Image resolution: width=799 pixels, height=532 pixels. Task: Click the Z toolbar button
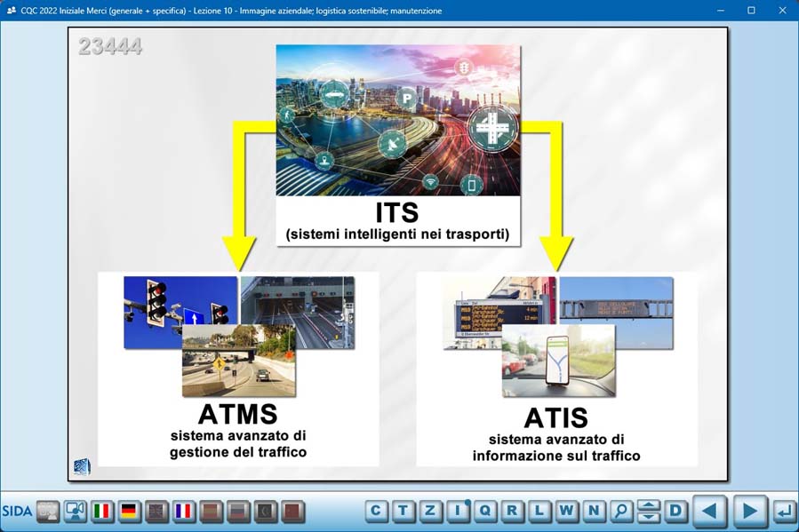click(x=431, y=511)
